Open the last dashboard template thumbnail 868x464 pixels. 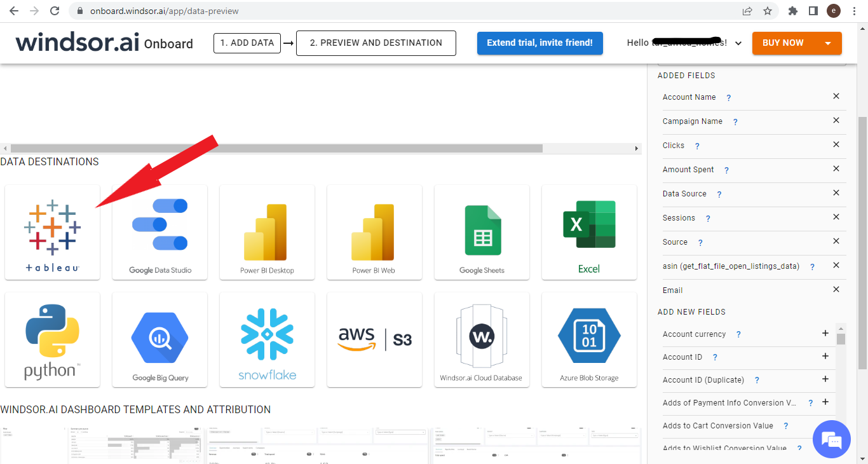[x=536, y=445]
